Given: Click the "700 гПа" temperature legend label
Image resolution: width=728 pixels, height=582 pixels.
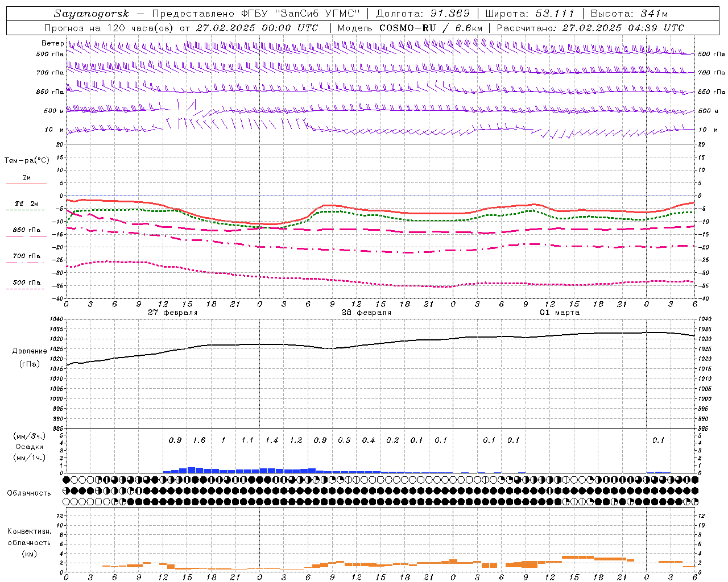Looking at the screenshot, I should 26,256.
